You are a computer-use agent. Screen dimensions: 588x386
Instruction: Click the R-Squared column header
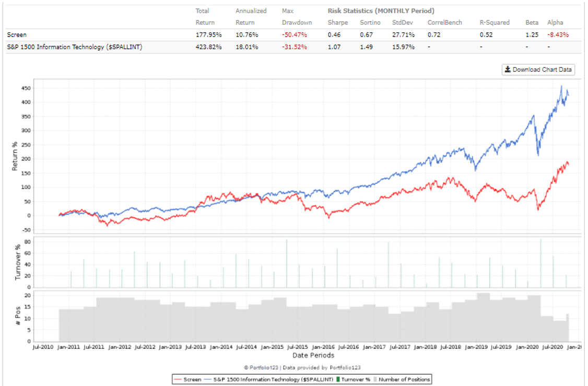tap(495, 22)
